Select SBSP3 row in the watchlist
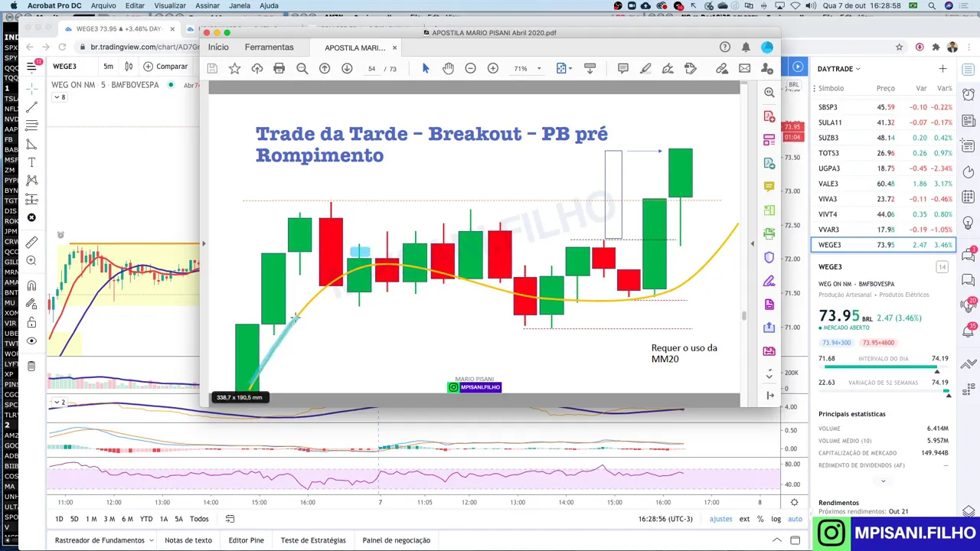Image resolution: width=980 pixels, height=551 pixels. (884, 107)
